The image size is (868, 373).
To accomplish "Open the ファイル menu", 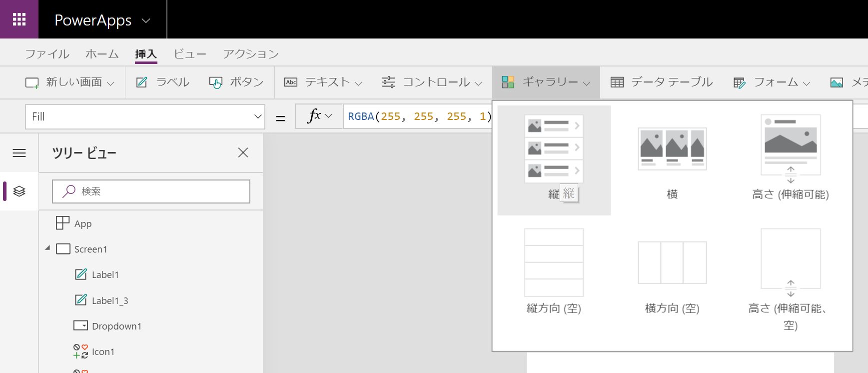I will [47, 53].
